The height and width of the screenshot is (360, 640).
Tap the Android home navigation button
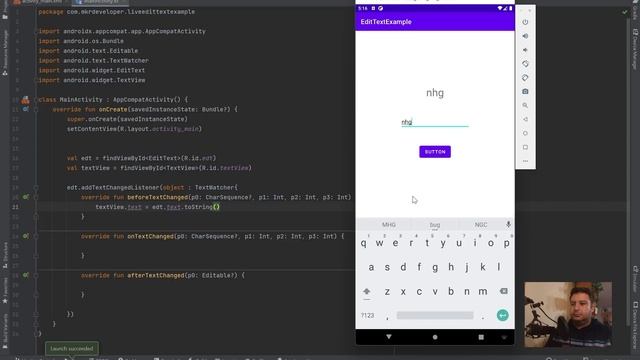435,337
